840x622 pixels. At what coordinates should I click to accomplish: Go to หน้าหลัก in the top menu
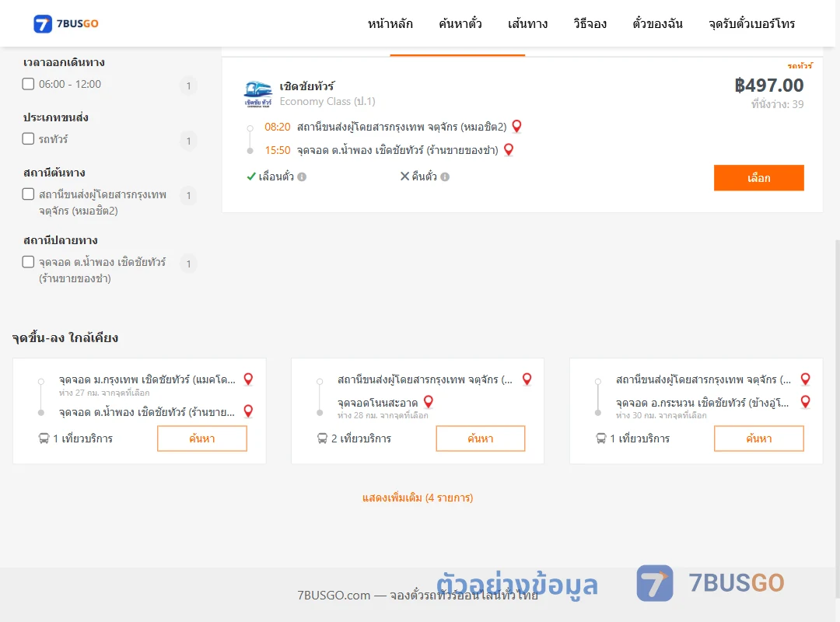390,23
